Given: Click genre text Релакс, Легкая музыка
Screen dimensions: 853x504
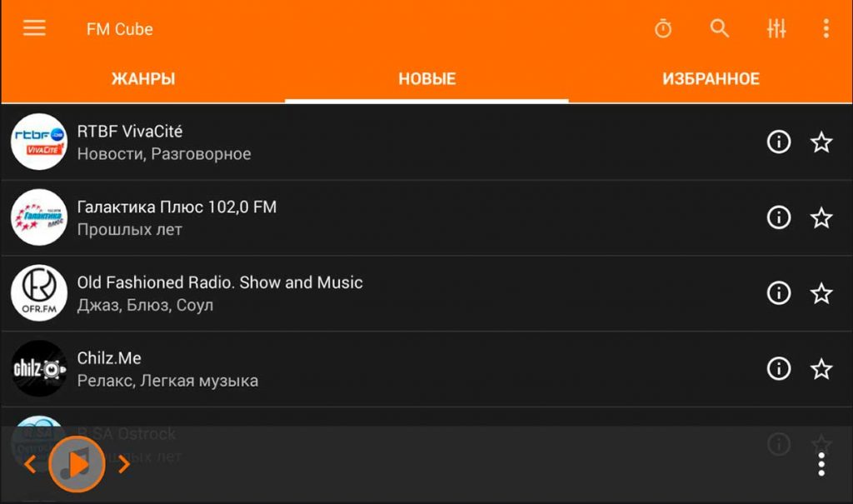Looking at the screenshot, I should coord(167,381).
